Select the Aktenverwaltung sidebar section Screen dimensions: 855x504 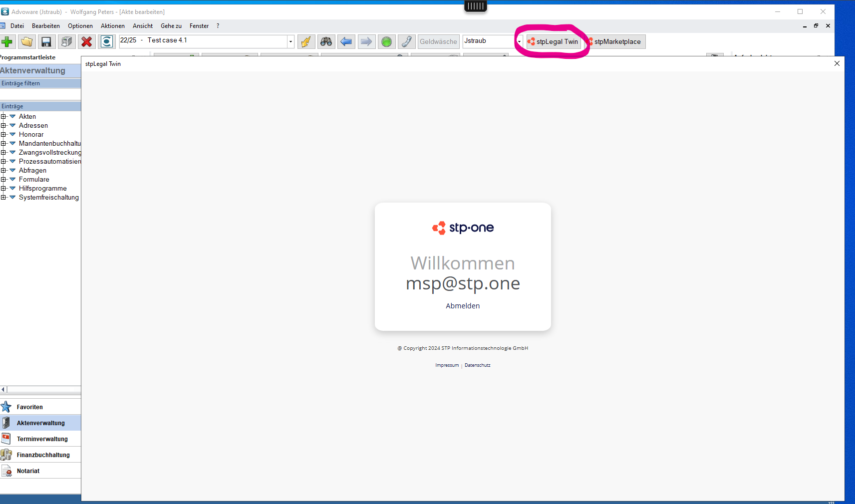coord(40,423)
